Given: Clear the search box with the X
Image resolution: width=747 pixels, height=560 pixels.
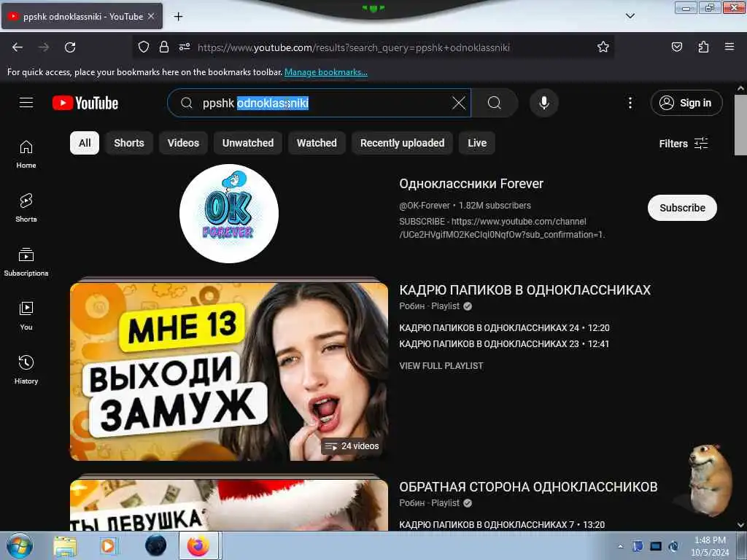Looking at the screenshot, I should point(459,103).
